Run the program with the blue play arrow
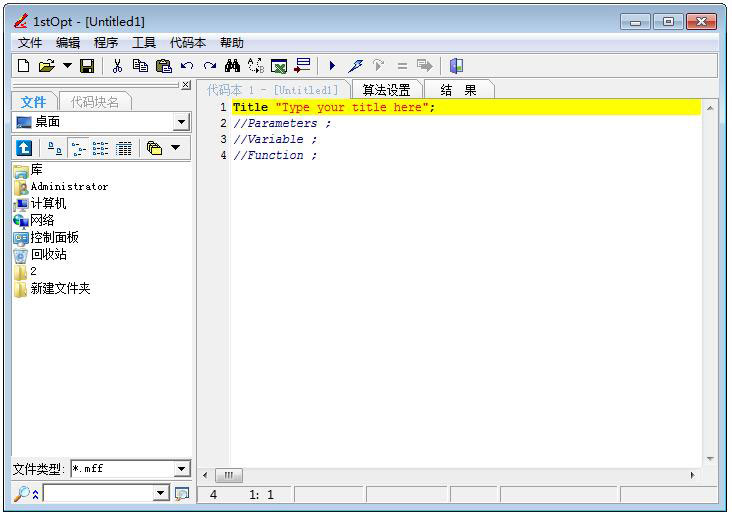This screenshot has height=515, width=732. coord(332,66)
